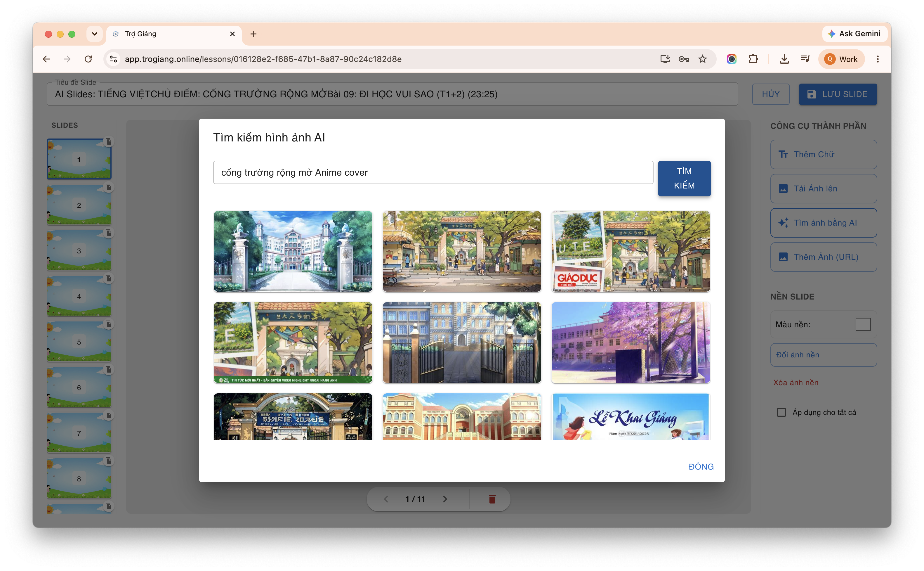924x571 pixels.
Task: Select the red and cream building image
Action: point(462,416)
